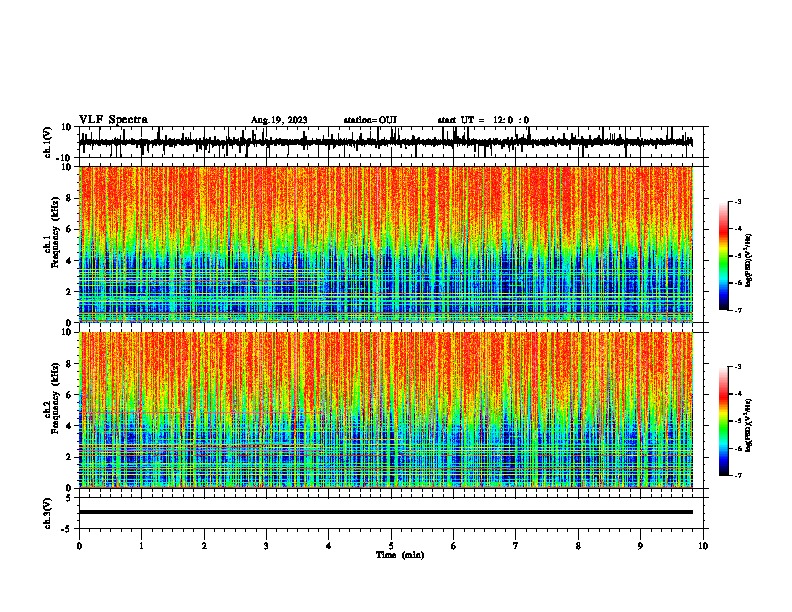Click the ch.1 spectrogram color scale bar
The width and height of the screenshot is (792, 612).
pyautogui.click(x=724, y=256)
